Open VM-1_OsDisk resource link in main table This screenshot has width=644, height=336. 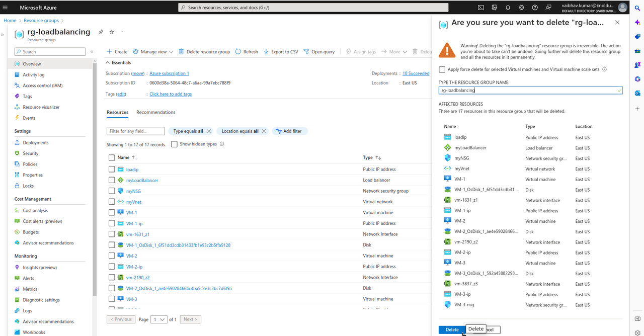(x=178, y=245)
